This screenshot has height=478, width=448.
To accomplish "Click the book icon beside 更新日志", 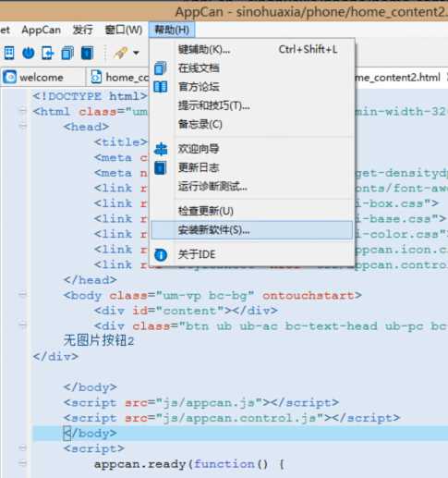I will tap(161, 168).
